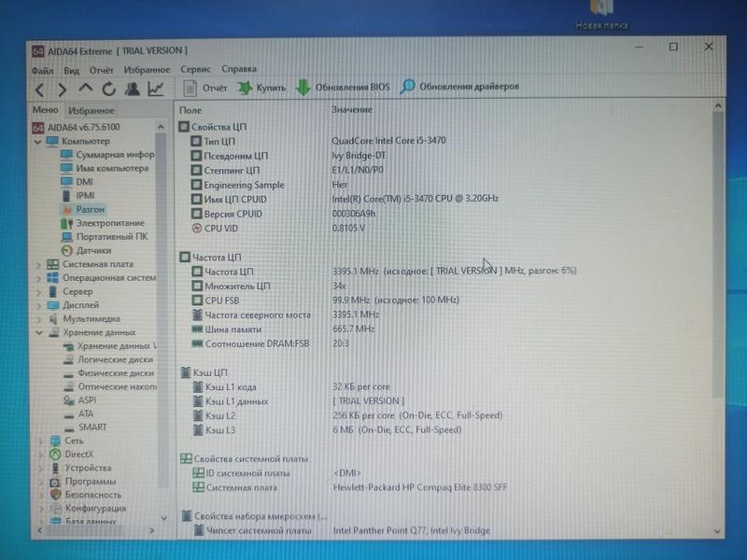Screen dimensions: 747x560
Task: Go back with the left arrow toolbar icon
Action: [40, 89]
